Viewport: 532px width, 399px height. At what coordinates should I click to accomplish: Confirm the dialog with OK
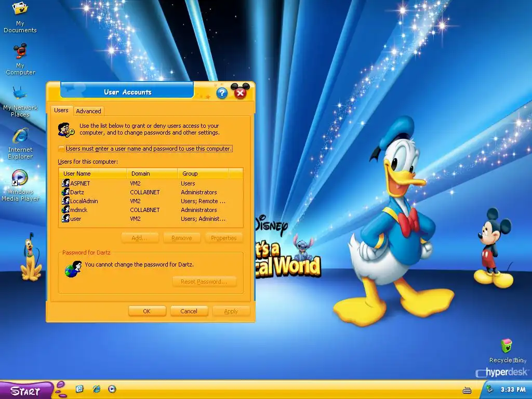click(x=147, y=311)
